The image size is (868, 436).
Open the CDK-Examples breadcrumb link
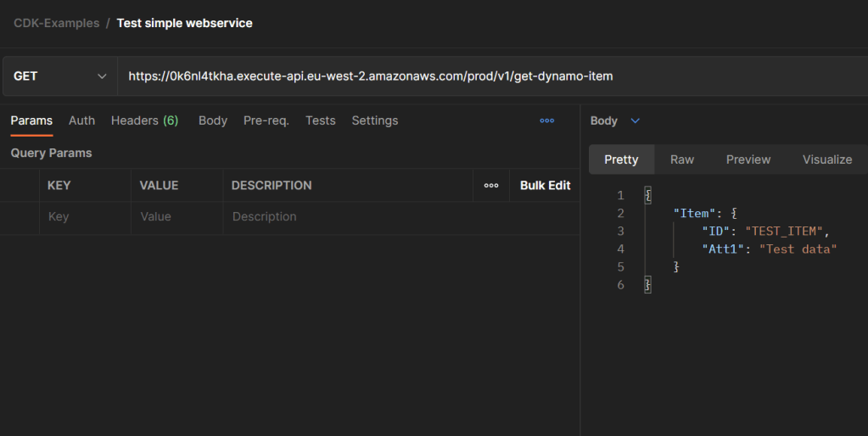click(56, 23)
